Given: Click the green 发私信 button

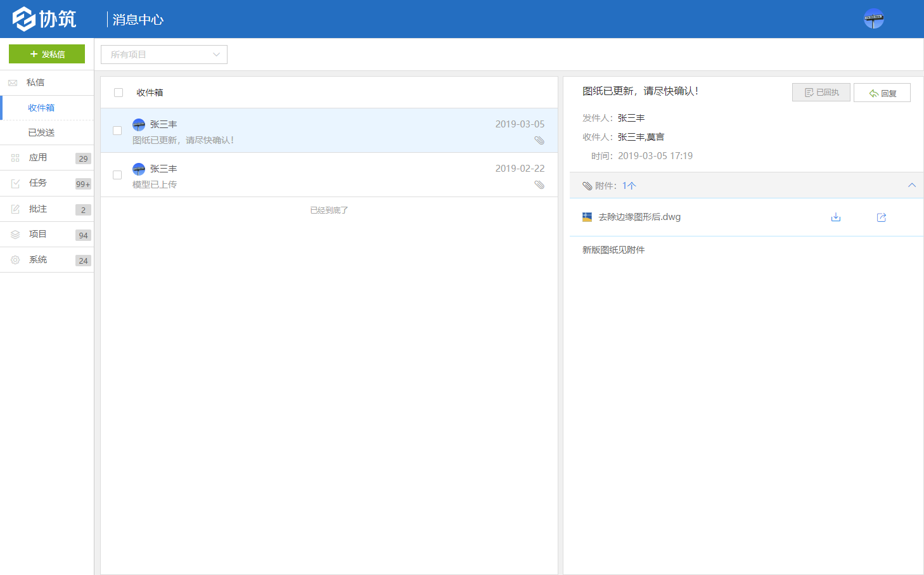Looking at the screenshot, I should [47, 55].
